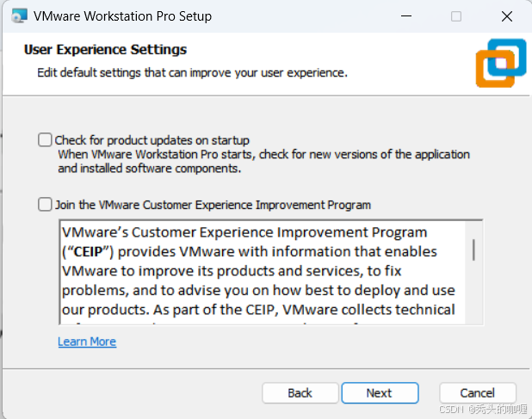This screenshot has height=419, width=532.
Task: Click the User Experience Settings heading
Action: pos(105,50)
